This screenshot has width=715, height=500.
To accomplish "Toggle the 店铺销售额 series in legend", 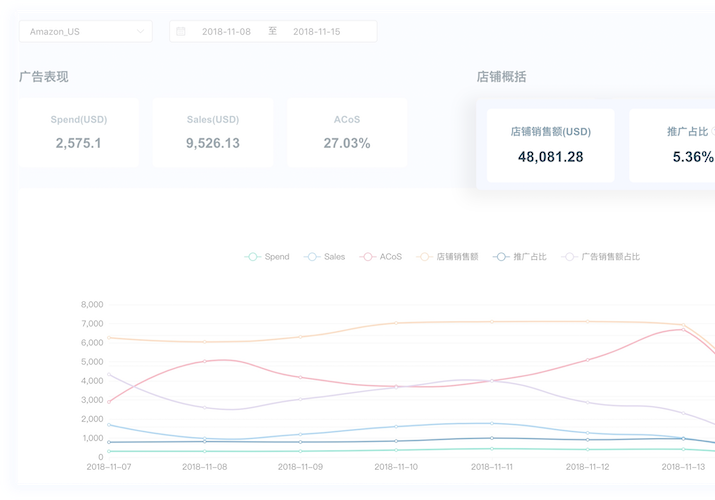I will tap(447, 257).
